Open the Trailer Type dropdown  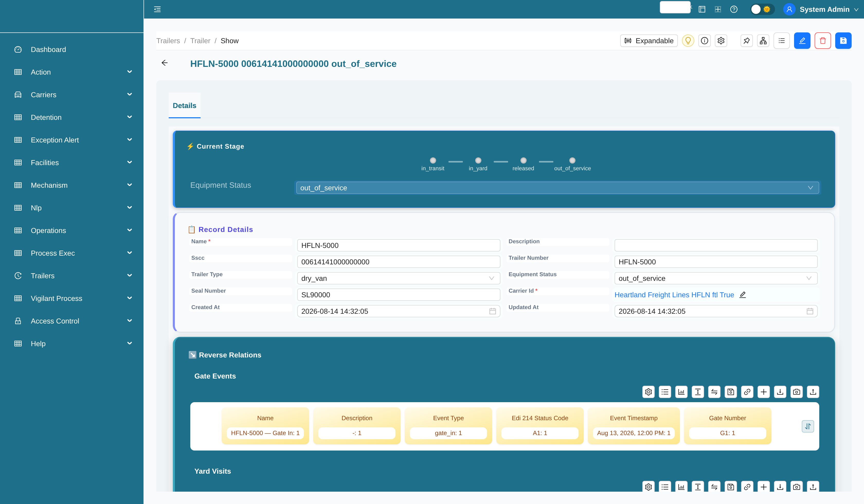tap(398, 278)
